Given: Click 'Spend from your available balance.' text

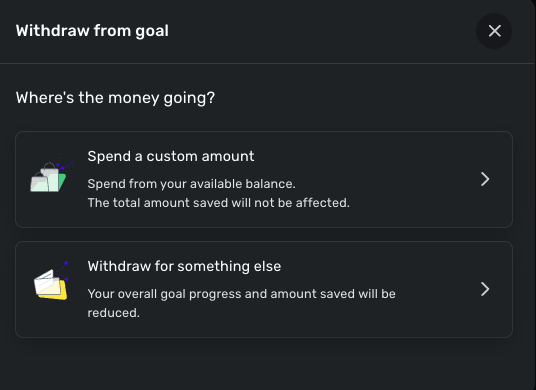Looking at the screenshot, I should [x=191, y=184].
